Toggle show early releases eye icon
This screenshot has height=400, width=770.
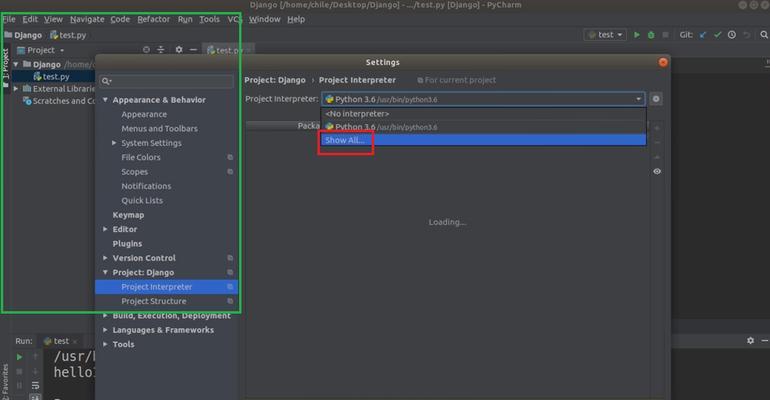657,171
